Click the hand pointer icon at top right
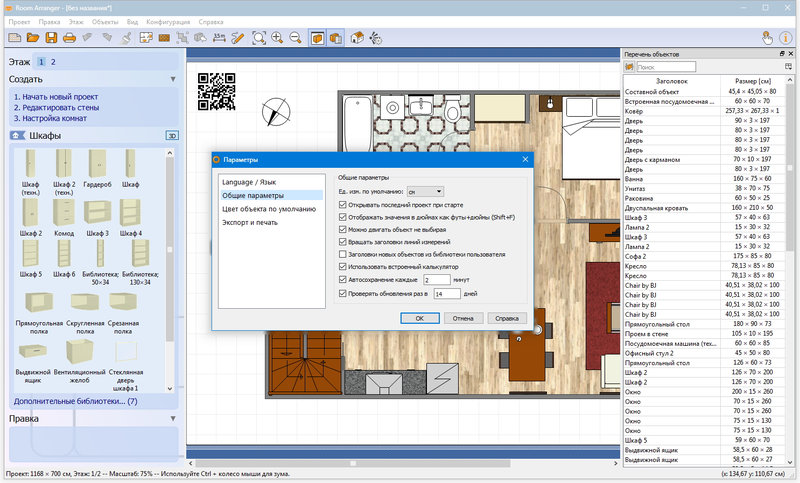 (767, 38)
